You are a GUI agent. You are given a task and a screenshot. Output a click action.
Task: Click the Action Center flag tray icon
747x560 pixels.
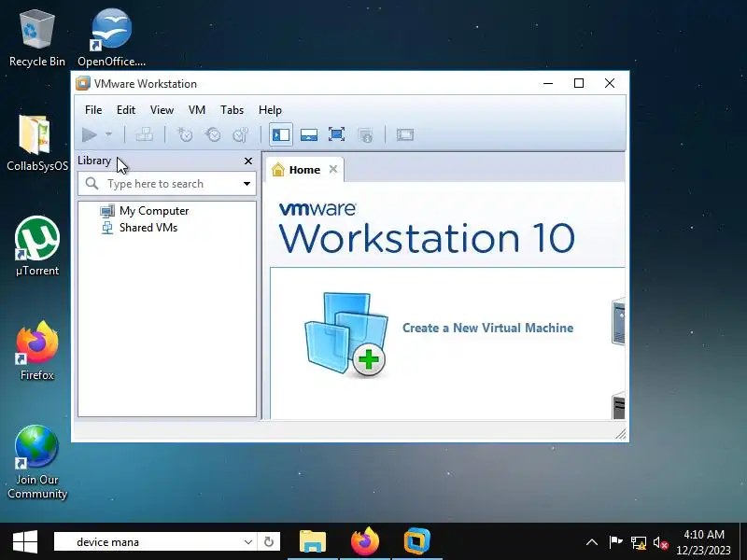click(x=615, y=542)
